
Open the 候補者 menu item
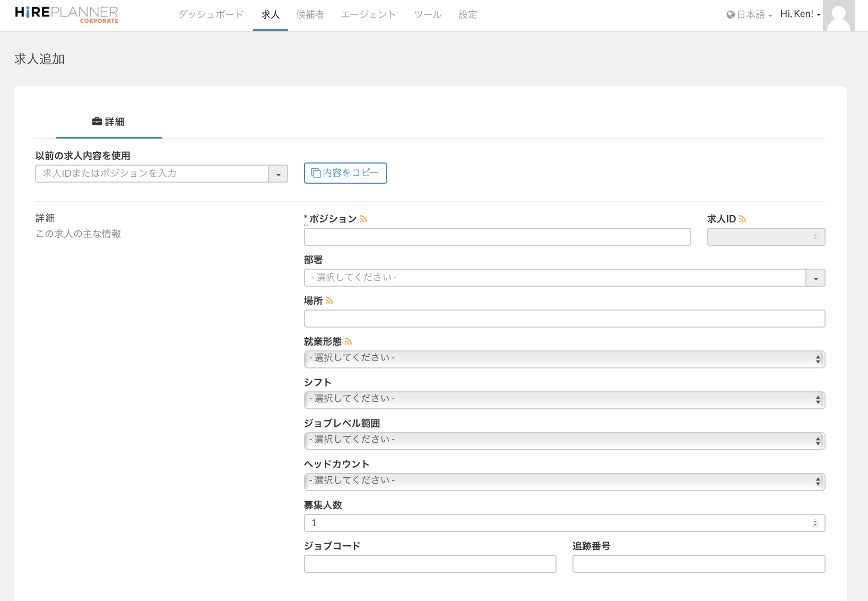(310, 15)
